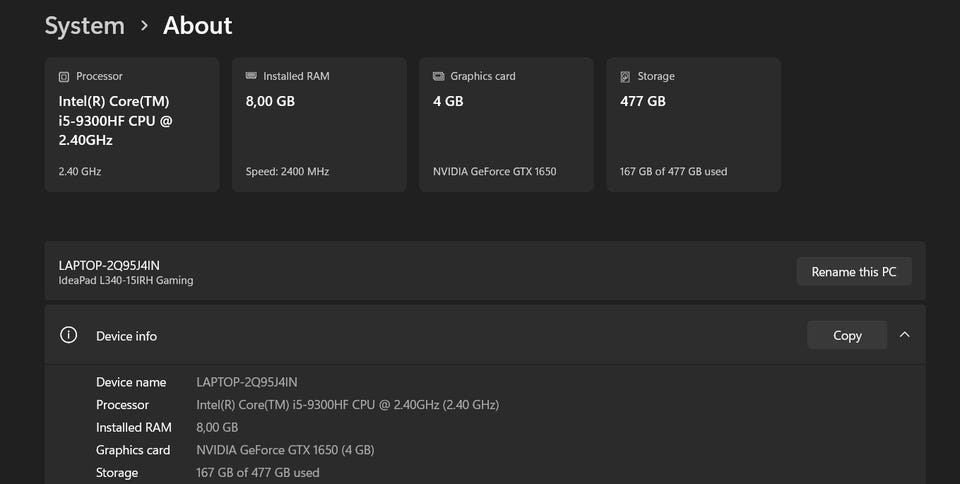Select '4 GB' graphics card heading
This screenshot has width=960, height=484.
point(448,102)
